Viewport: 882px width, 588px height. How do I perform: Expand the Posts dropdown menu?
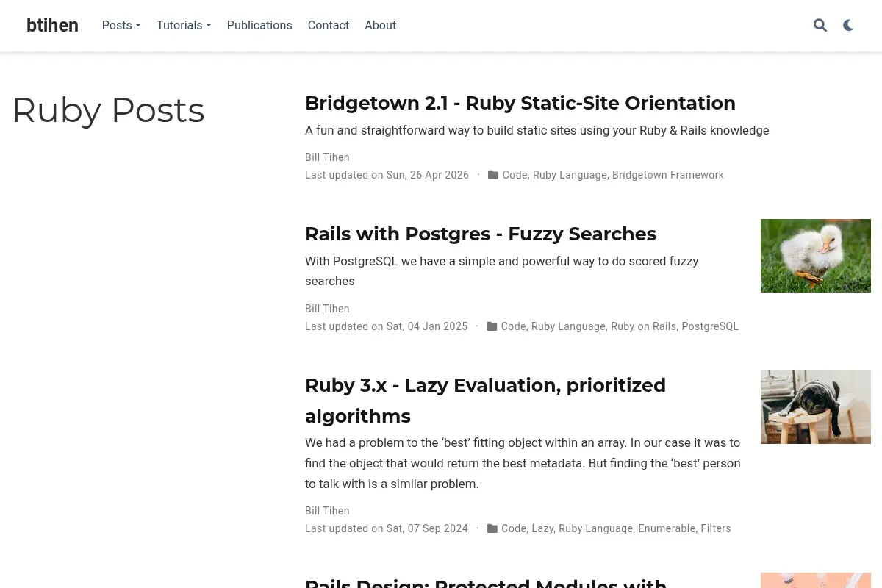[121, 26]
